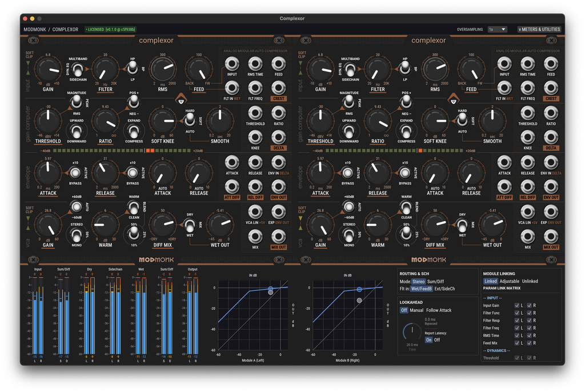Toggle the Input Gain L checkbox
This screenshot has width=585, height=392.
click(x=516, y=305)
